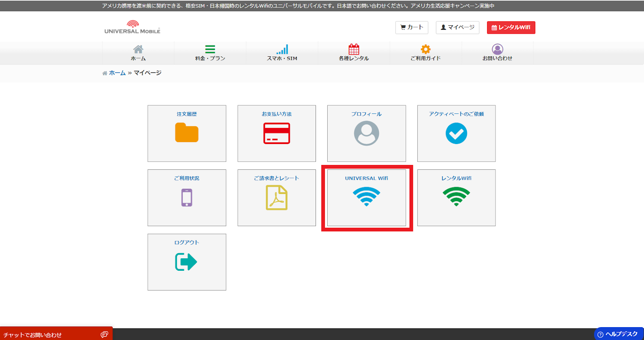Click the red レンタルWifi header button
This screenshot has height=340, width=644.
pos(511,27)
